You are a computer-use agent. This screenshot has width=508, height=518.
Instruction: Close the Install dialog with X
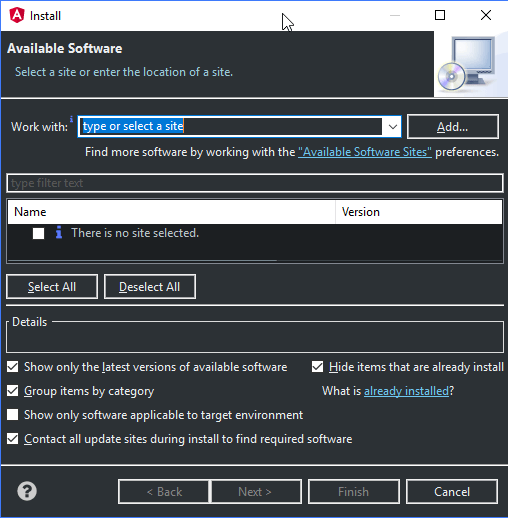pyautogui.click(x=486, y=15)
